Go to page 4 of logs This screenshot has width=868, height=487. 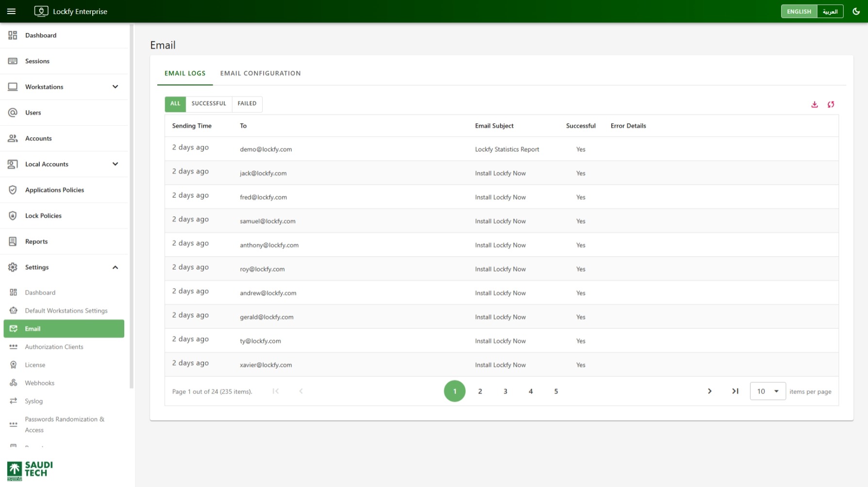coord(531,391)
